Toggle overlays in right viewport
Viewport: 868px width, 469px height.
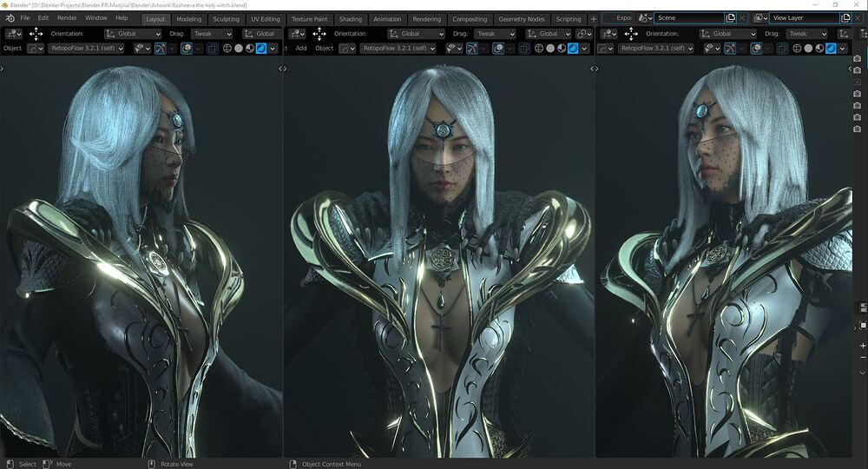(x=756, y=48)
